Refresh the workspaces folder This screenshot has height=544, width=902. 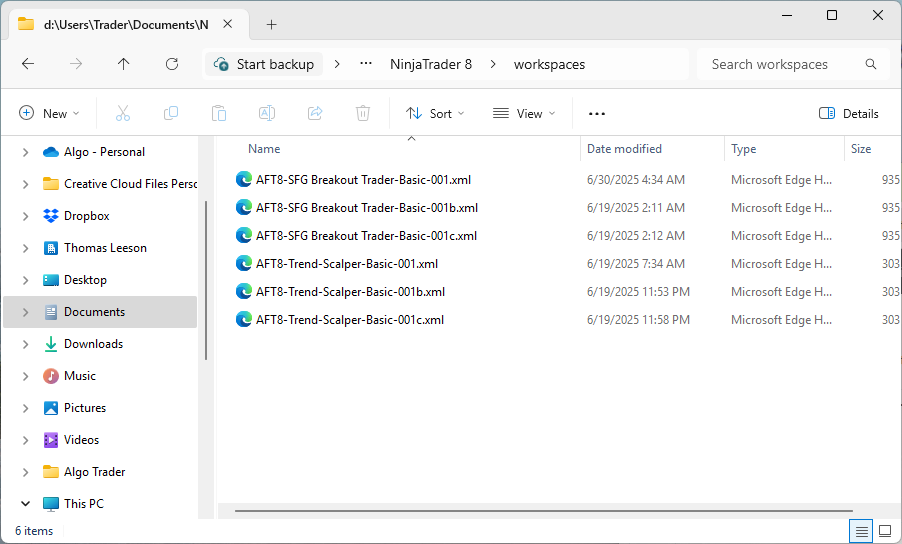coord(172,64)
